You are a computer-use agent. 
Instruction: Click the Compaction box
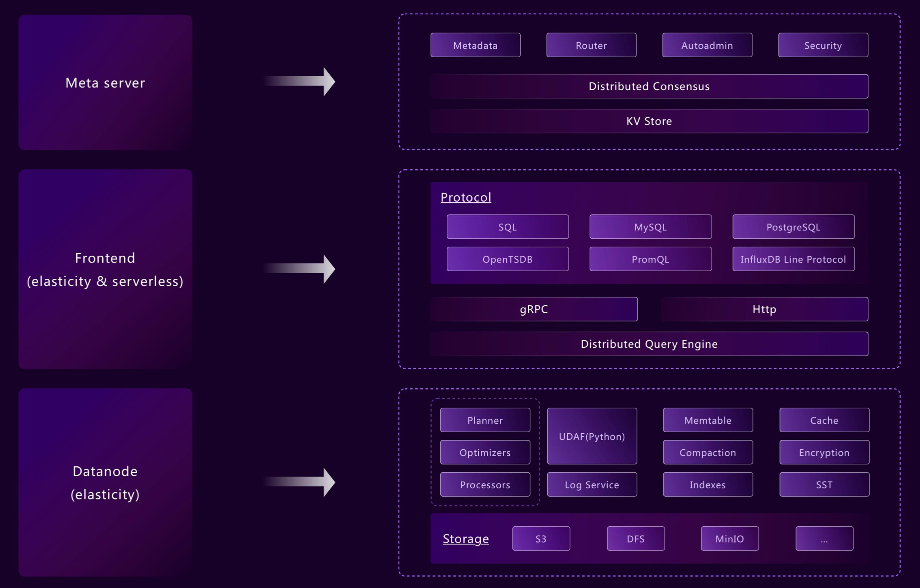pyautogui.click(x=707, y=452)
